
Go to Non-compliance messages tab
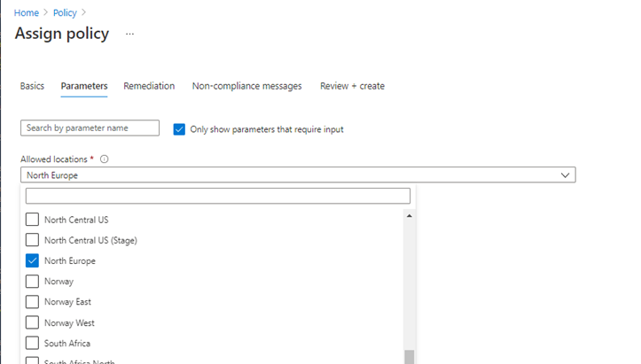click(246, 86)
